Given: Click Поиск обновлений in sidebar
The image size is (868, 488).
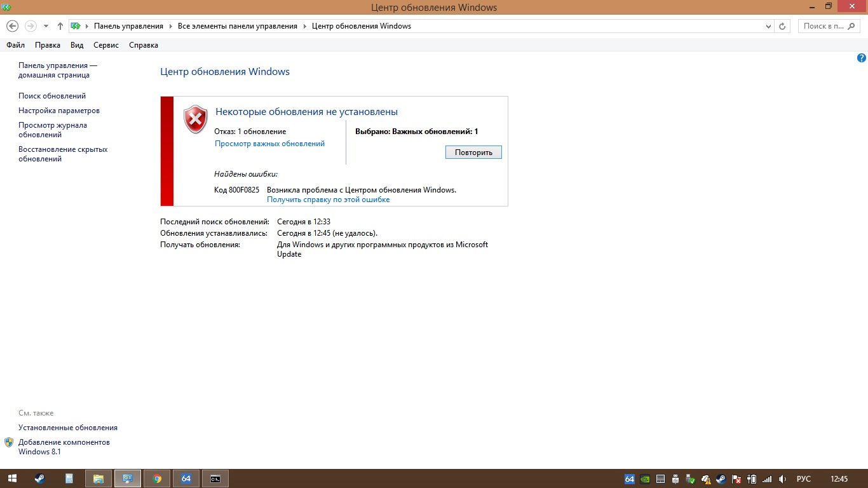Looking at the screenshot, I should (52, 96).
